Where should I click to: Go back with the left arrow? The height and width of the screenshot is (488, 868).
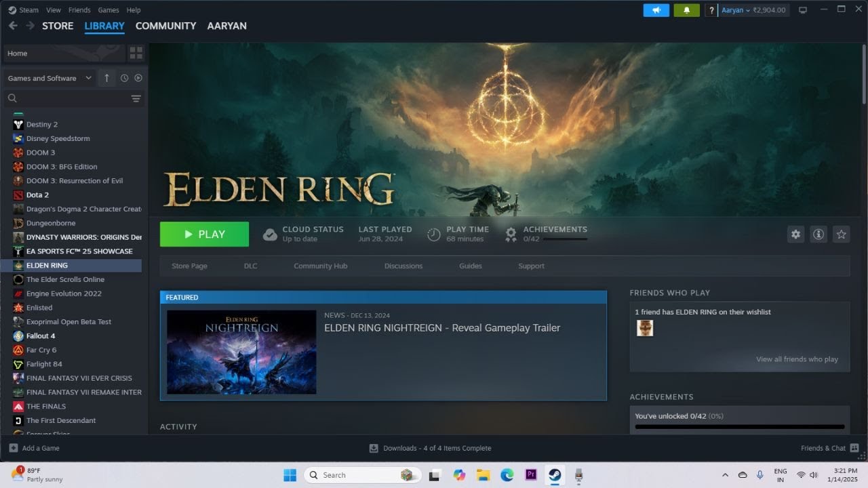point(13,26)
